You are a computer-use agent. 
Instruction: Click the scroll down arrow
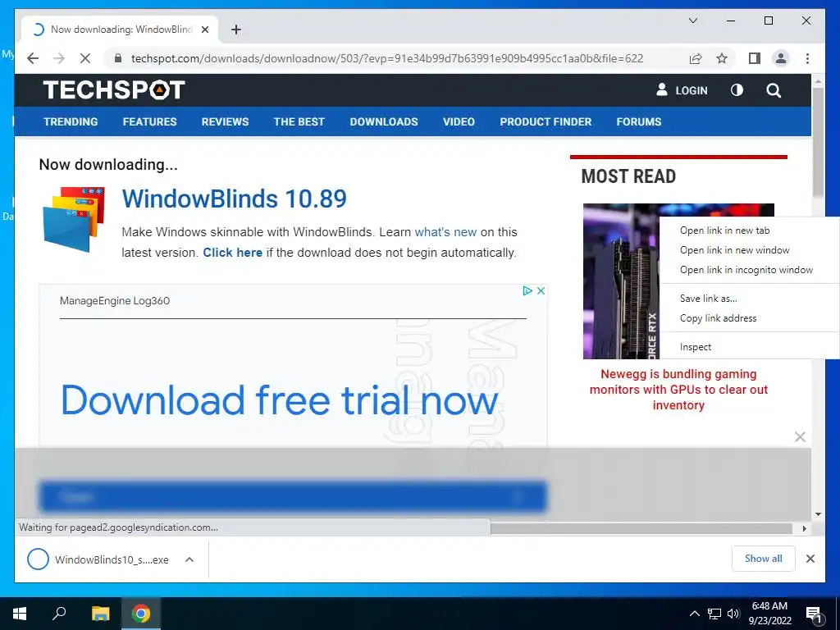pyautogui.click(x=818, y=514)
